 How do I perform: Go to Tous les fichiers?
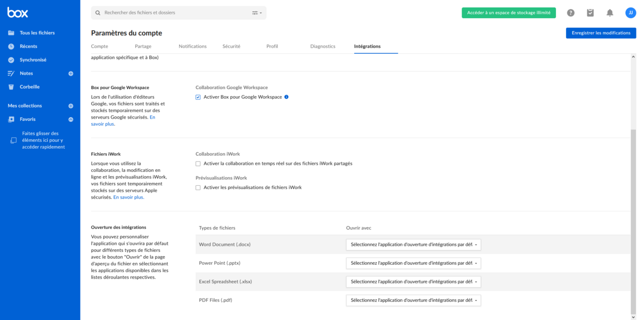[x=37, y=33]
